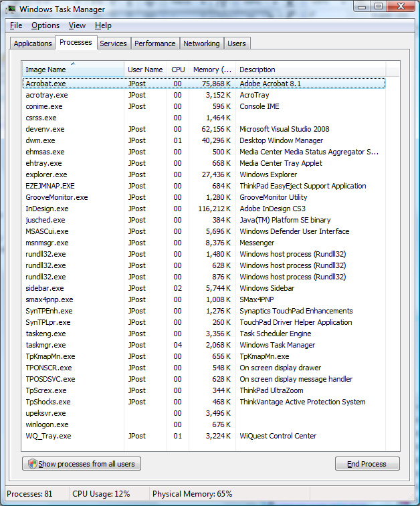Select the TPONSCR.exe process
This screenshot has height=506, width=420.
point(204,368)
